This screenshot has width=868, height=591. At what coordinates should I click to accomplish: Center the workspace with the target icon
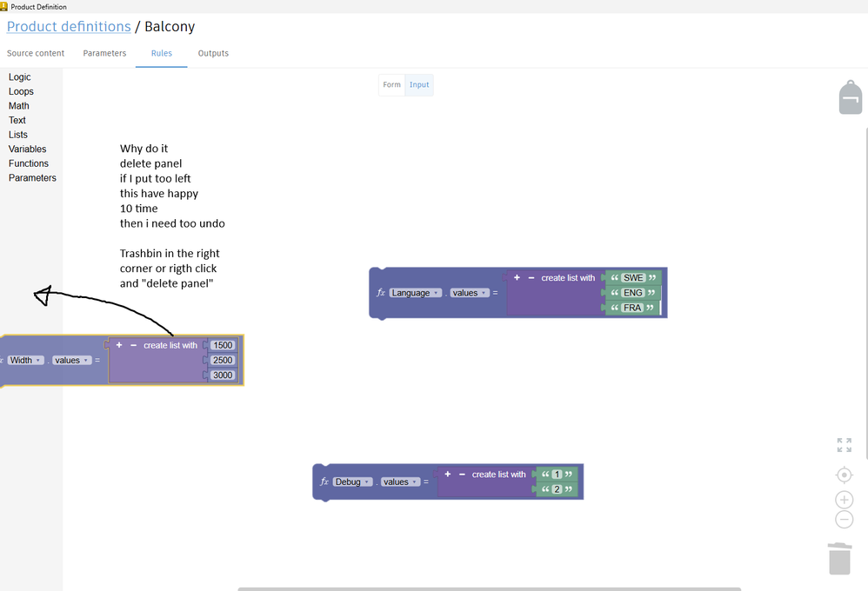coord(845,475)
